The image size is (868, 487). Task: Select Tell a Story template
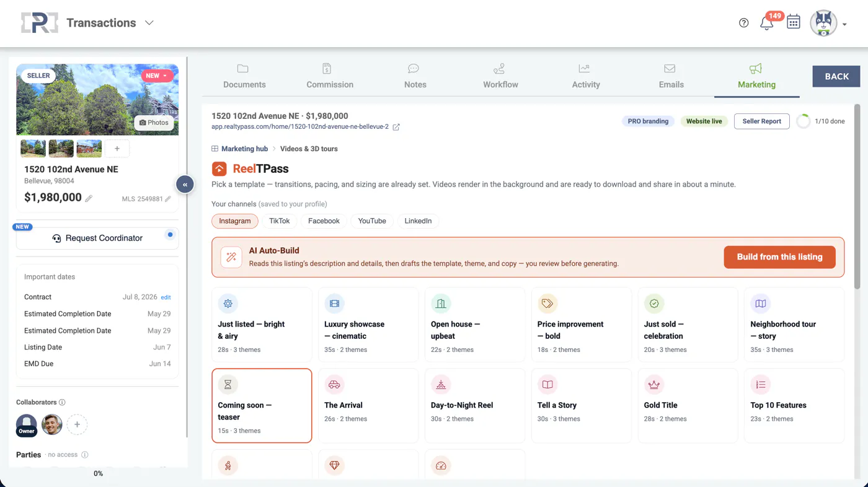(582, 406)
